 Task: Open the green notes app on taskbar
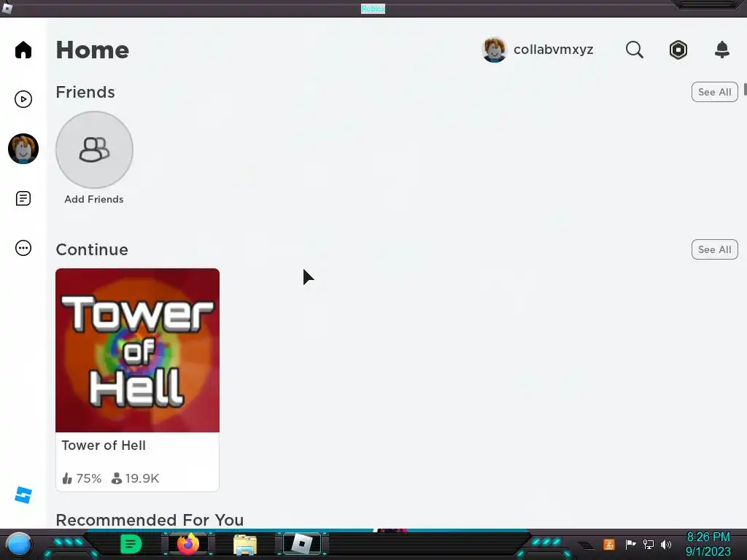coord(131,544)
